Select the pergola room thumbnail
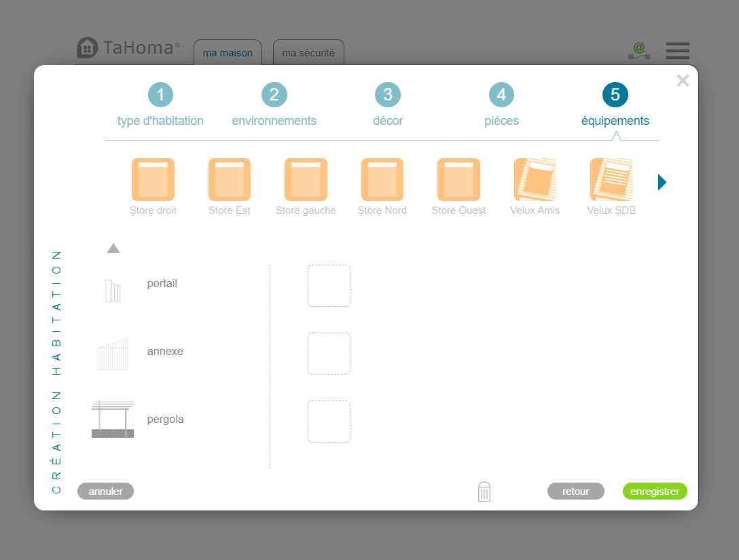This screenshot has height=560, width=739. click(113, 419)
